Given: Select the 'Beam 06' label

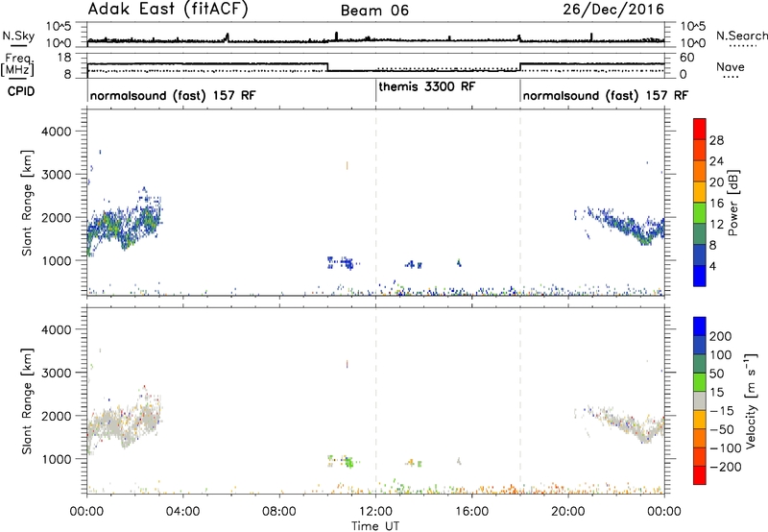Looking at the screenshot, I should 374,11.
